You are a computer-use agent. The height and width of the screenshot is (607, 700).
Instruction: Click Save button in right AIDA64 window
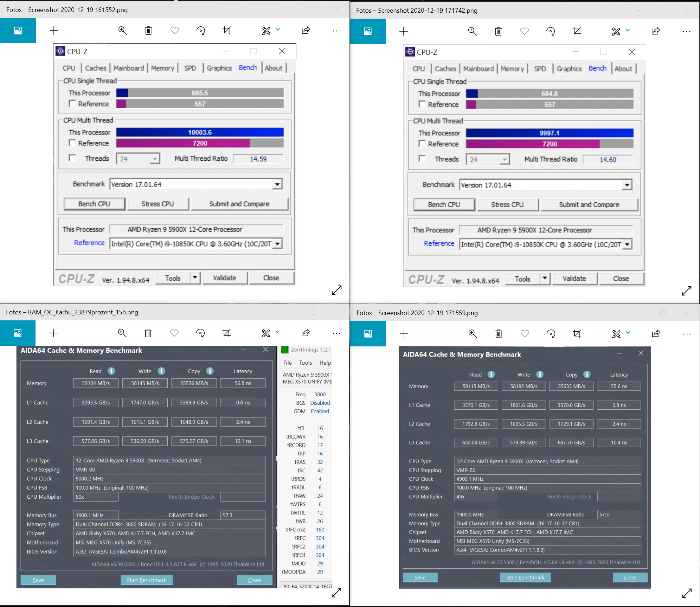[x=420, y=577]
